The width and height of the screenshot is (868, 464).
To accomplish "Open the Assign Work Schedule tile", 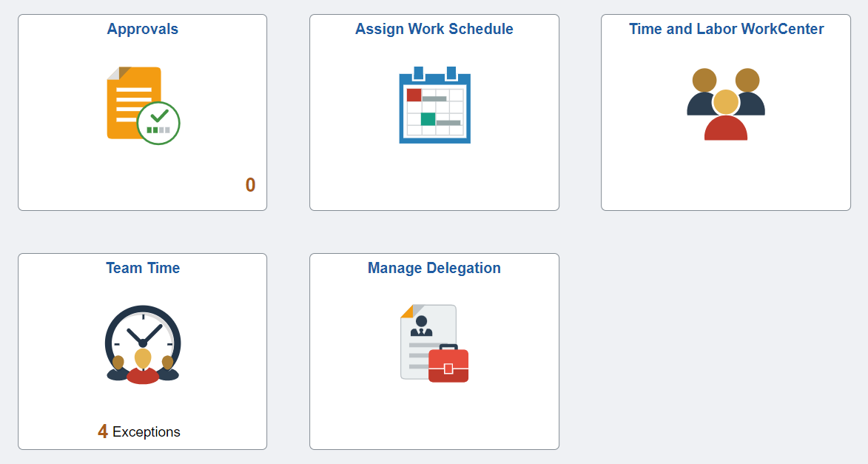I will click(434, 111).
